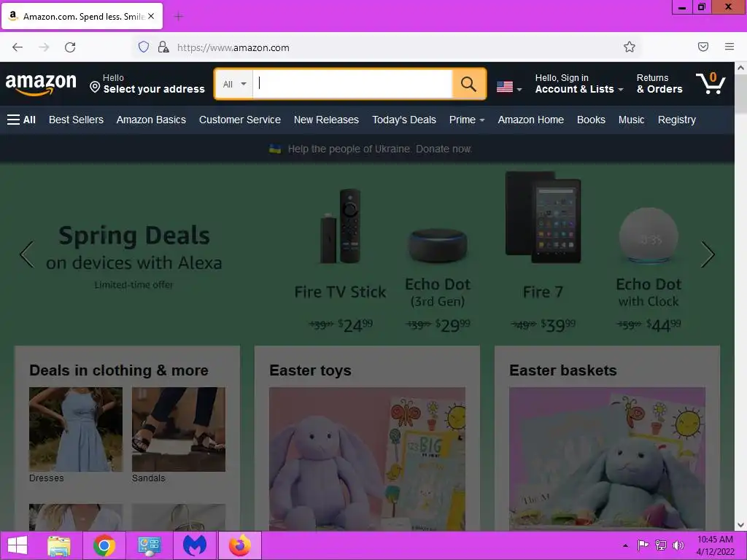This screenshot has width=747, height=560.
Task: Click the search magnifier button
Action: [x=469, y=84]
